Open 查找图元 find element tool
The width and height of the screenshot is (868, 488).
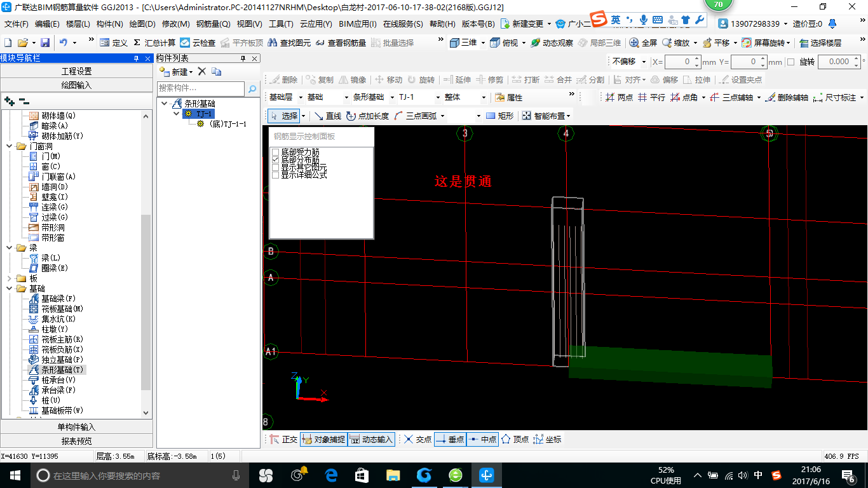(x=289, y=43)
